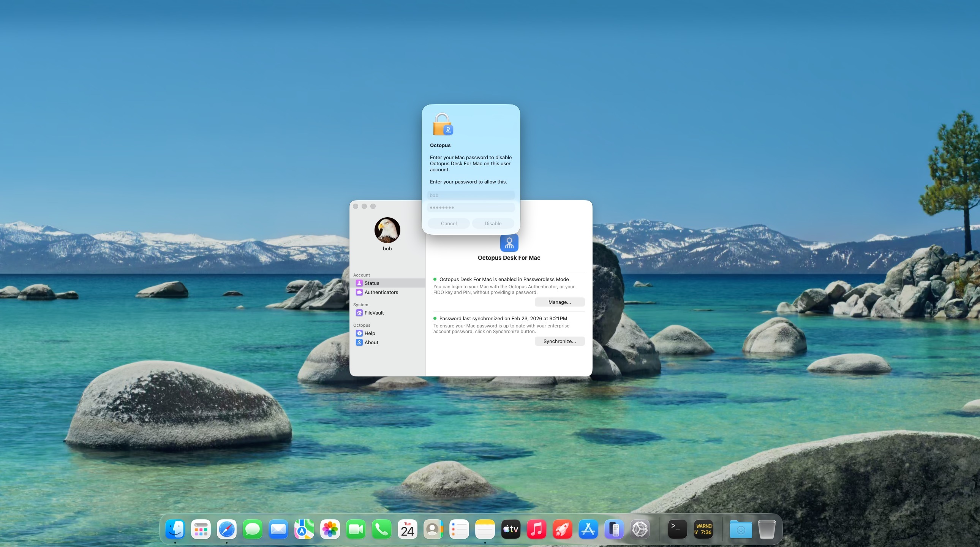The height and width of the screenshot is (547, 980).
Task: Click the "Octopus Desk For Mac" heading
Action: [509, 258]
